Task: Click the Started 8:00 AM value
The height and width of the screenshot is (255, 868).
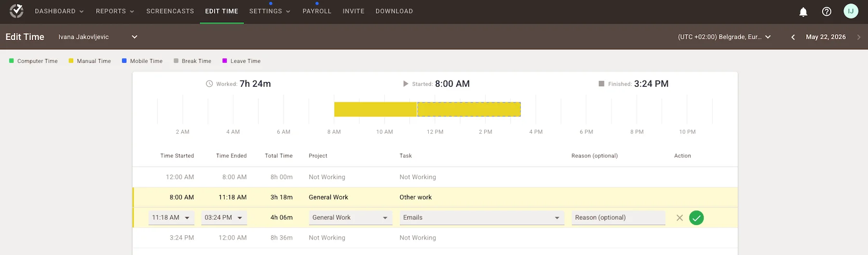Action: click(452, 84)
